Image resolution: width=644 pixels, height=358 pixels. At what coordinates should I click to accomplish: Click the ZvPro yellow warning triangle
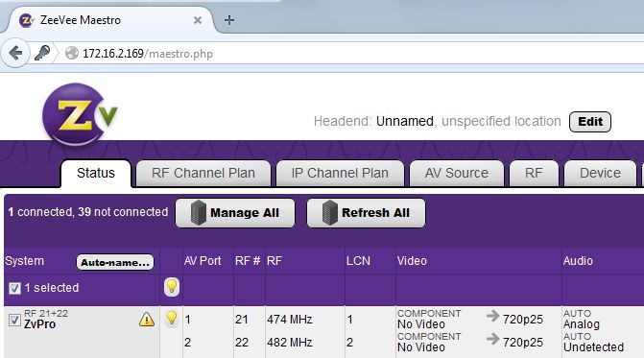tap(147, 320)
